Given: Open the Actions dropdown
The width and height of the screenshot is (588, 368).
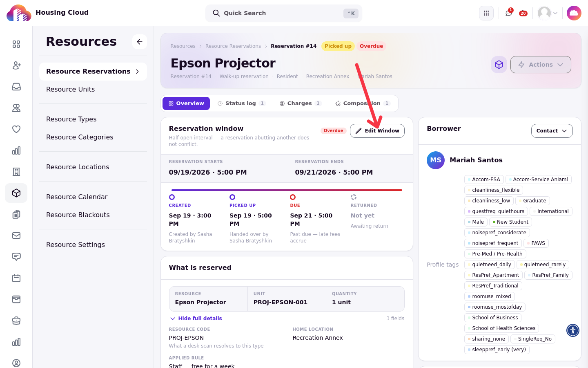Looking at the screenshot, I should click(x=541, y=65).
